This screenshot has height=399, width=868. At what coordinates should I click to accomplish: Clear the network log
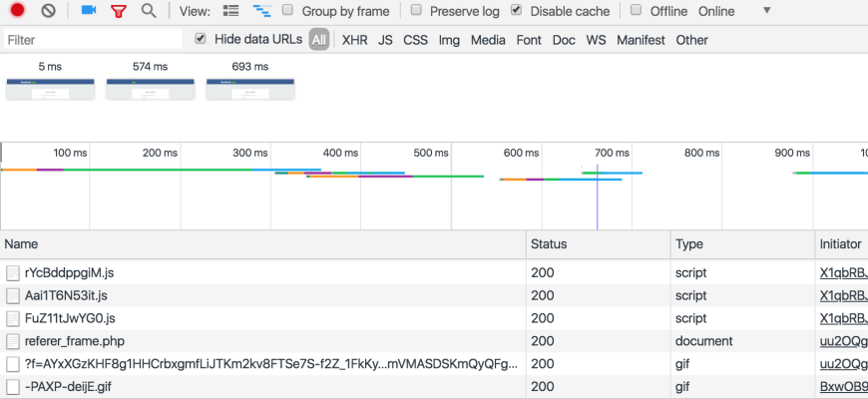[48, 11]
